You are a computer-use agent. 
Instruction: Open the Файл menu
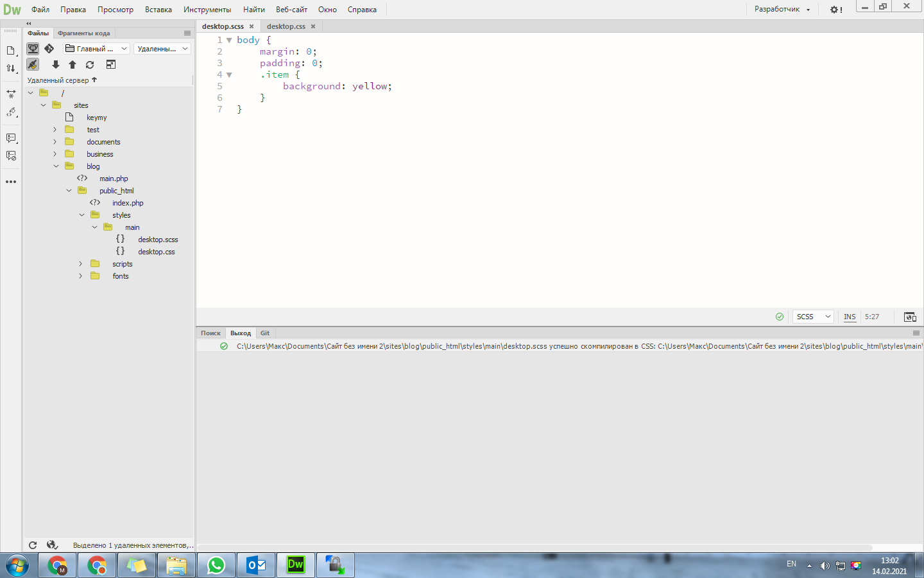click(40, 10)
